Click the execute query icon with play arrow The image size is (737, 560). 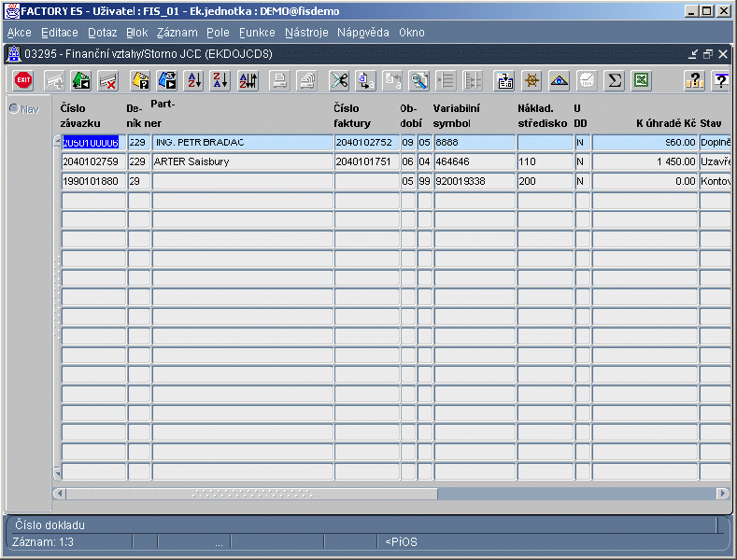click(x=167, y=80)
